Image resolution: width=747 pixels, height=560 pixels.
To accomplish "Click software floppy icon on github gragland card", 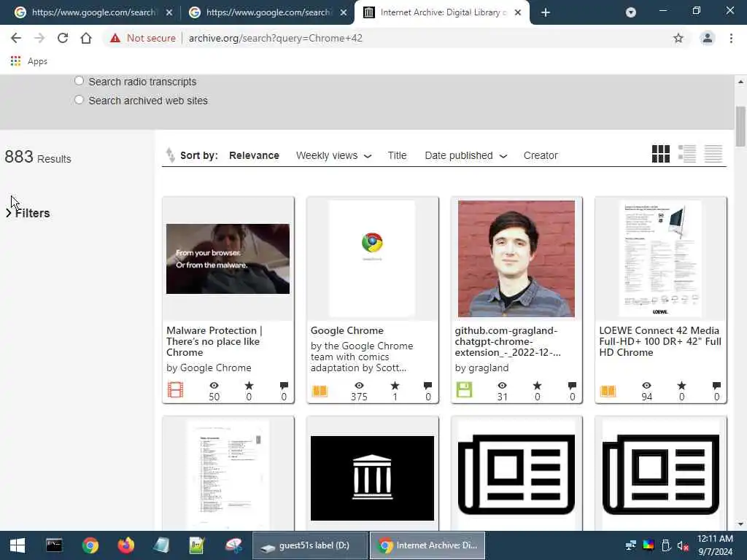I will (464, 390).
